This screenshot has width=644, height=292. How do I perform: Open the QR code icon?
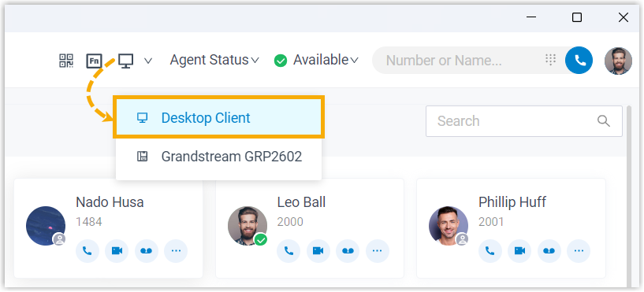point(66,61)
